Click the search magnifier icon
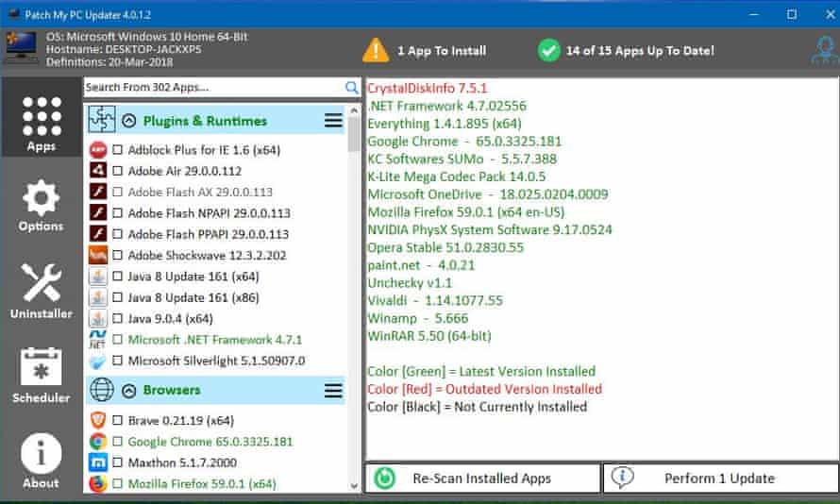 click(352, 88)
